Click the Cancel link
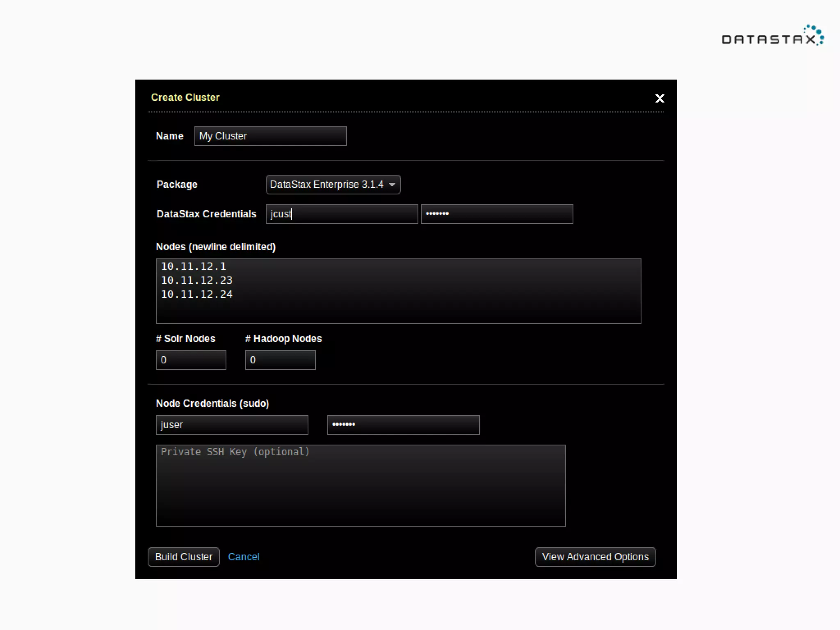This screenshot has width=840, height=630. coord(244,557)
